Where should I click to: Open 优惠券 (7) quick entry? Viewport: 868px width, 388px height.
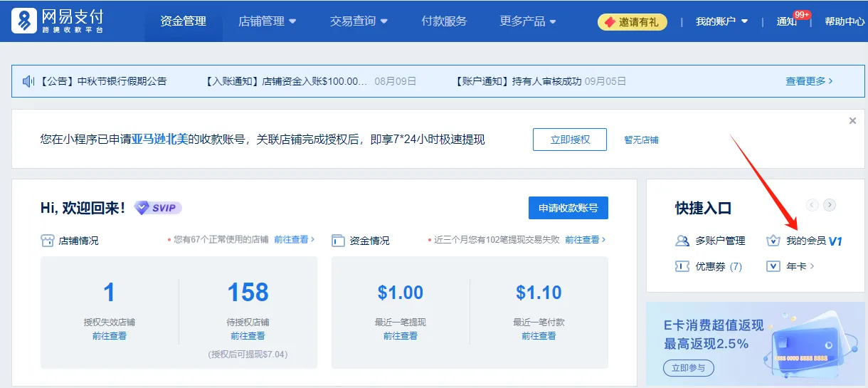click(709, 266)
